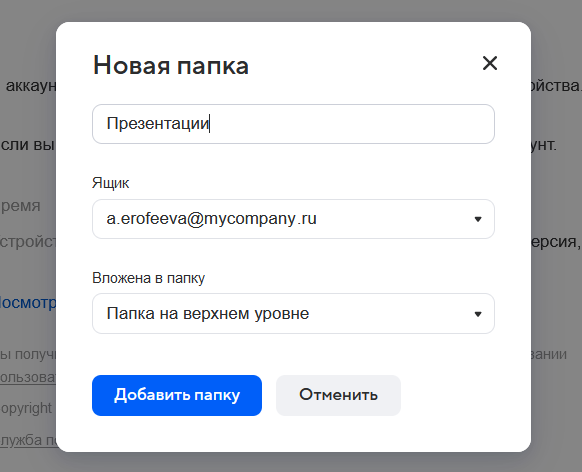Screen dimensions: 582x472
Task: Click the "Отменить" button
Action: (x=339, y=395)
